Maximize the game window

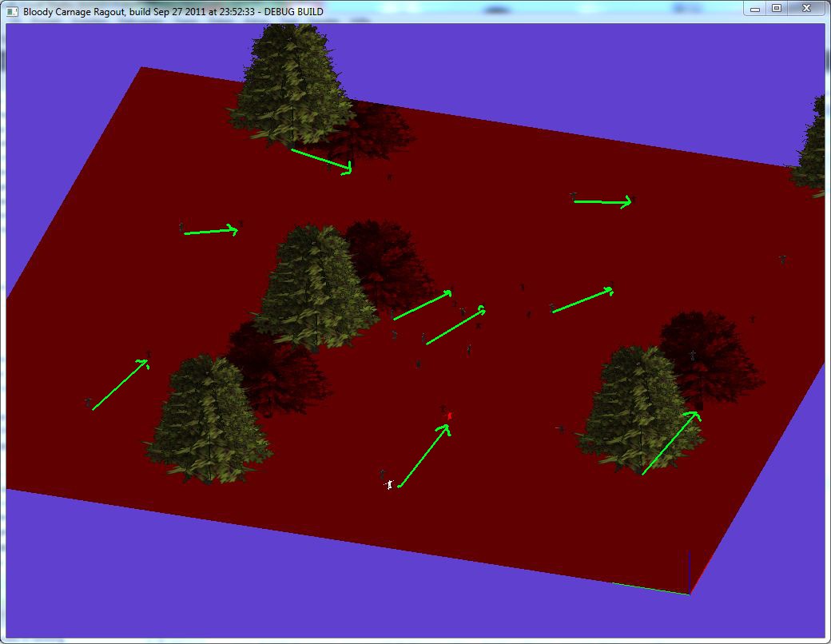(x=776, y=9)
